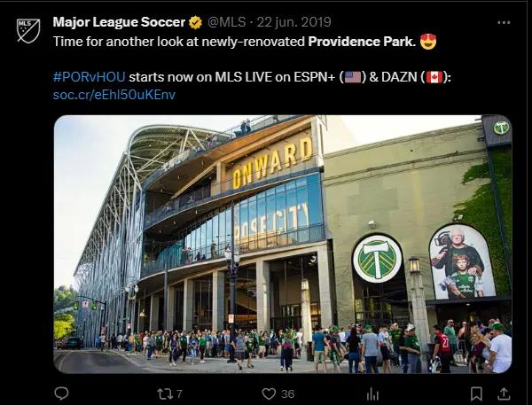Open the Major League Soccer profile name
This screenshot has width=532, height=405.
pyautogui.click(x=119, y=22)
